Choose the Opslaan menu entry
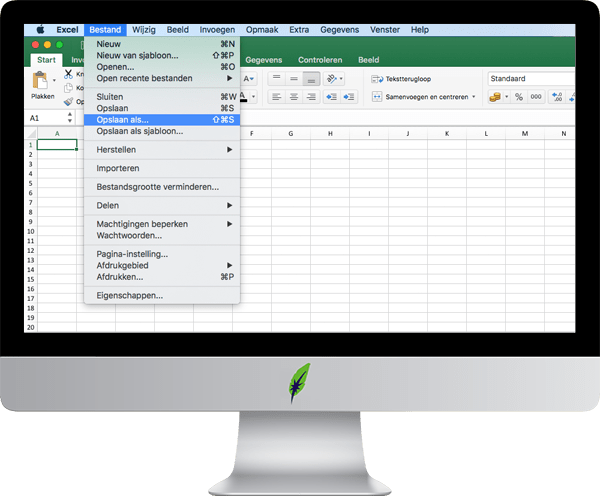The image size is (600, 496). point(162,108)
